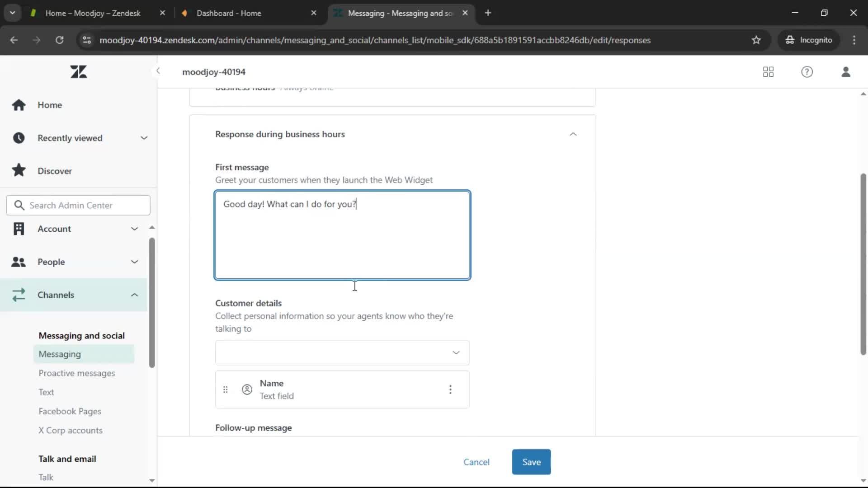The image size is (868, 488).
Task: Click the browser address bar URL
Action: tap(375, 40)
